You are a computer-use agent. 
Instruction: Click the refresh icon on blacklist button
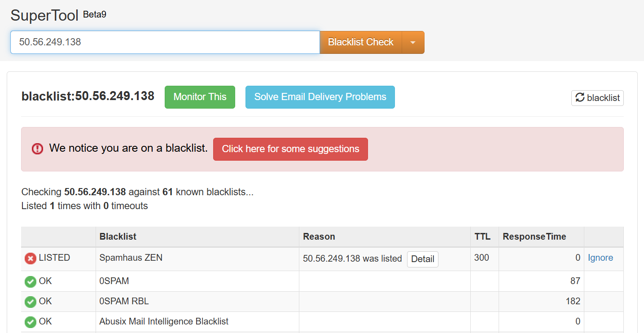click(x=580, y=97)
